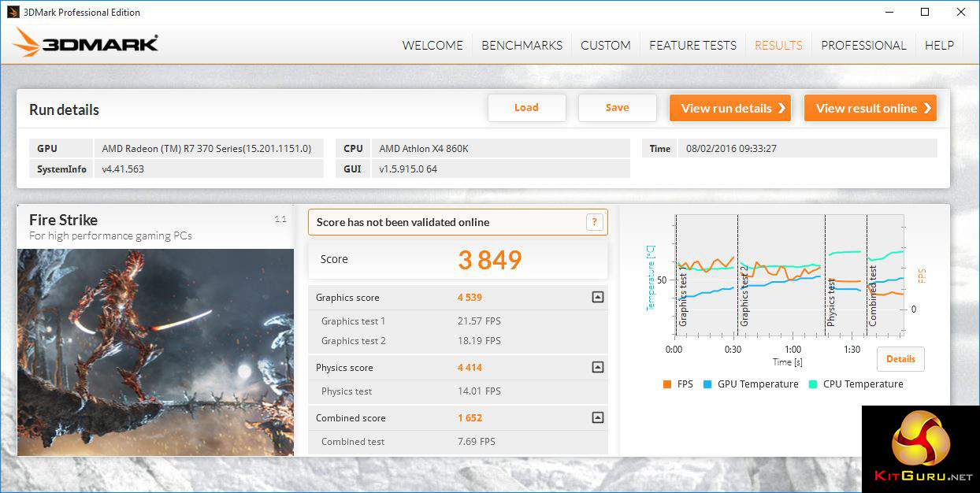The width and height of the screenshot is (980, 493).
Task: Click Graphics score value 4 539
Action: point(470,298)
